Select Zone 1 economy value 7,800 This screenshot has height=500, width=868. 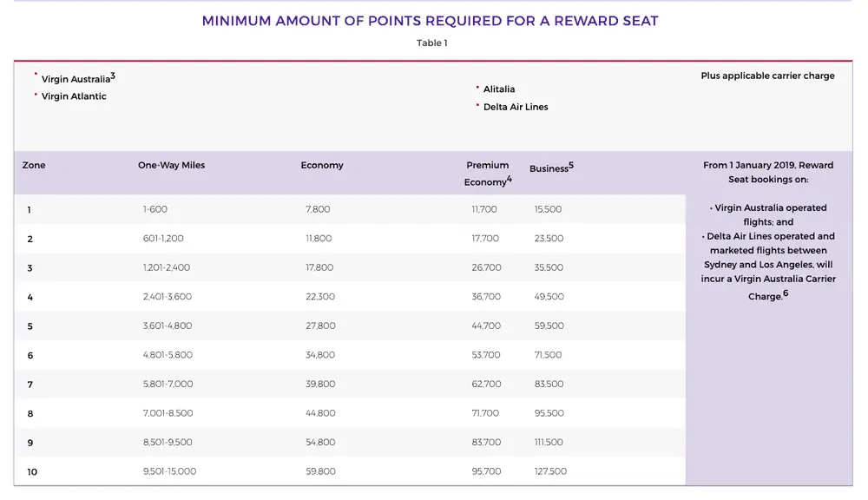tap(318, 209)
